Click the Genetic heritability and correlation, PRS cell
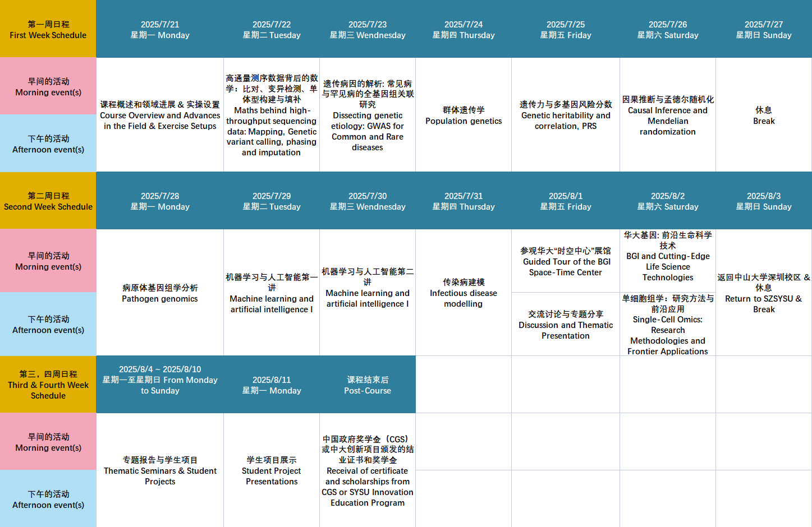 pos(566,115)
